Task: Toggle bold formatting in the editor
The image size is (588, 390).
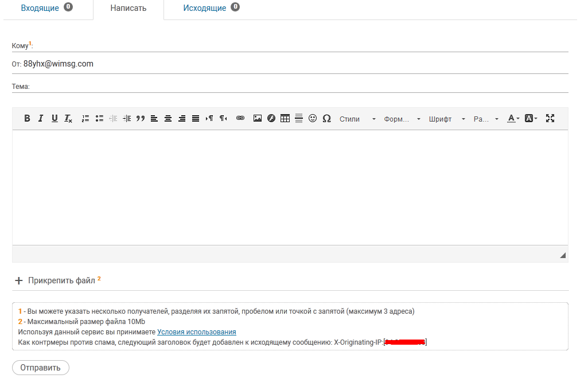Action: (27, 119)
